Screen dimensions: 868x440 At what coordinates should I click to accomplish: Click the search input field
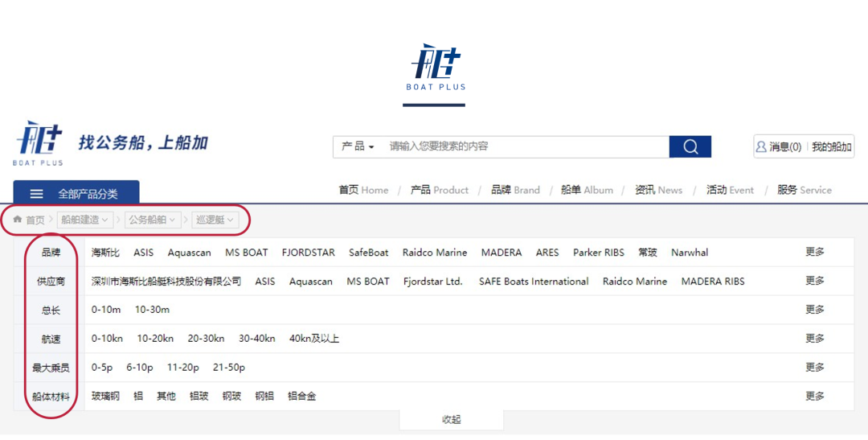526,146
